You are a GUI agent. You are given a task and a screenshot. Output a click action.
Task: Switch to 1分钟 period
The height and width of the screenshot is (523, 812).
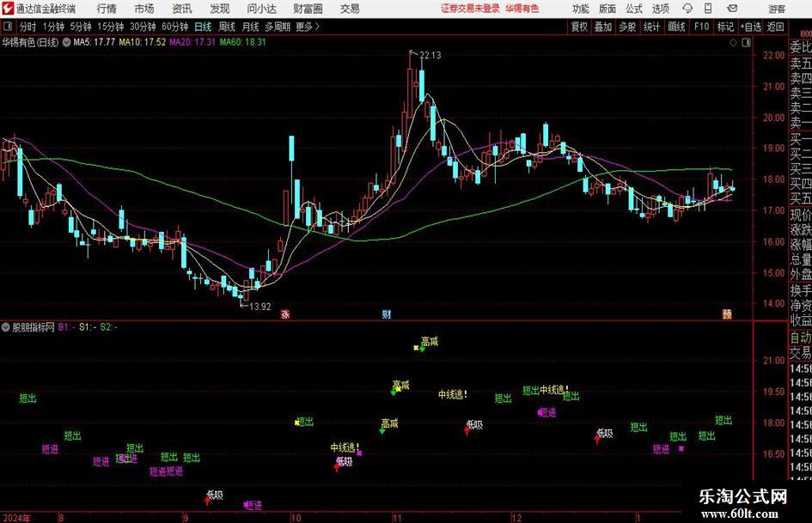click(53, 27)
